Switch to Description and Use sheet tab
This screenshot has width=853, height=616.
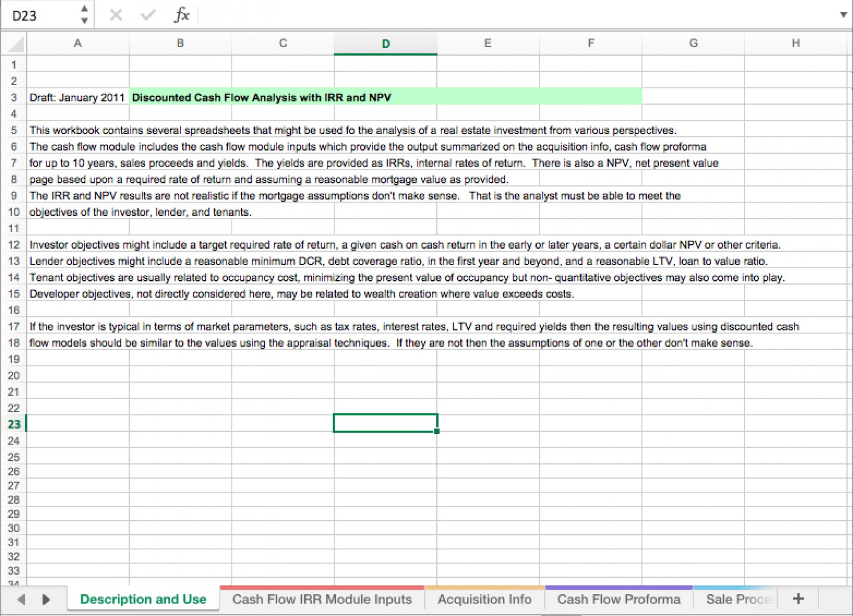(143, 599)
